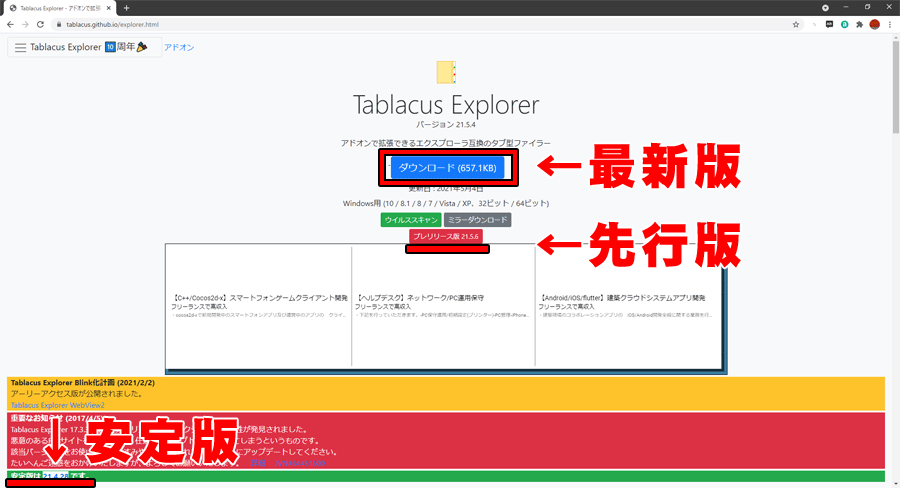Reload the page with the refresh icon
The image size is (900, 488).
pos(40,25)
